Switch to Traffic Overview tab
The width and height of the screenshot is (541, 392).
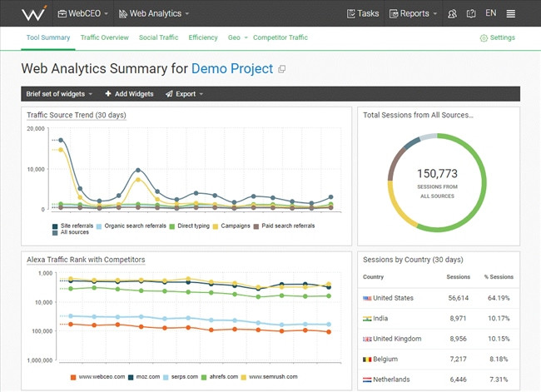click(x=105, y=37)
